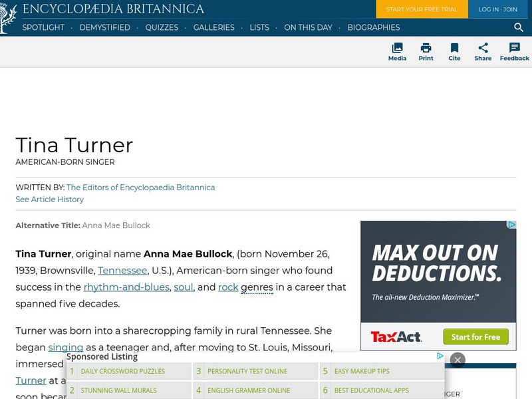The width and height of the screenshot is (532, 399).
Task: Dismiss the sponsored listing with the X
Action: (458, 359)
